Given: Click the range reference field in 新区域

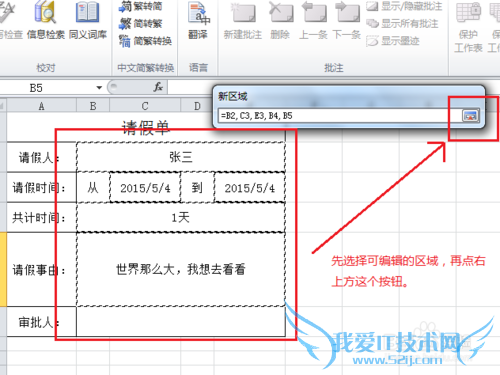Looking at the screenshot, I should pyautogui.click(x=339, y=116).
